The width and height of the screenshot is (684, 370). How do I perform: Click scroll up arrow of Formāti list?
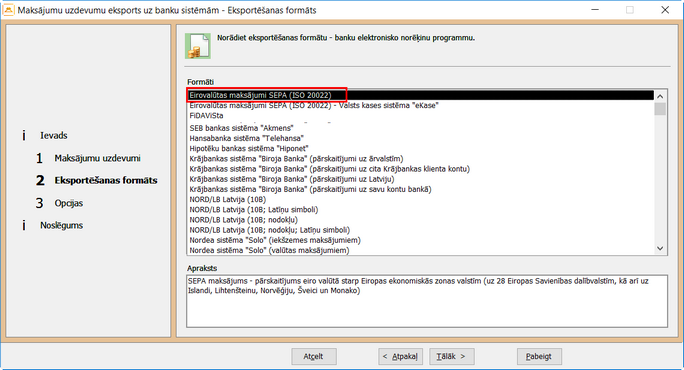click(660, 96)
